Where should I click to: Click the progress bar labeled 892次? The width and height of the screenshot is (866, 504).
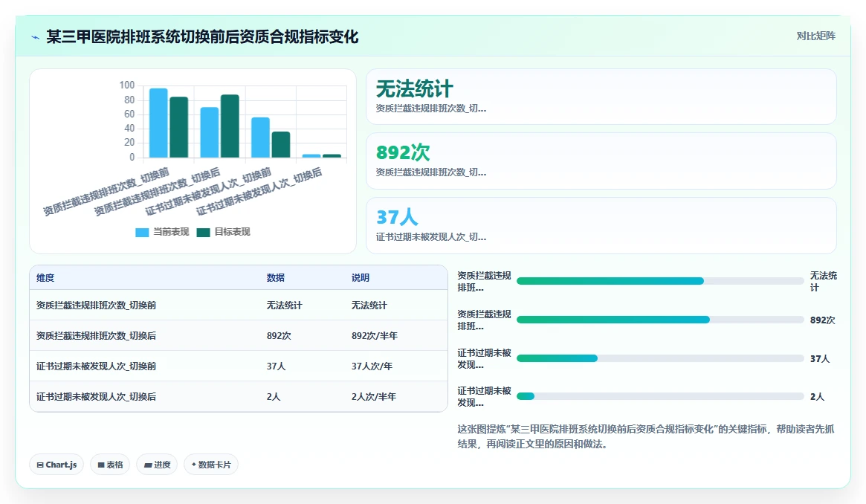point(660,320)
